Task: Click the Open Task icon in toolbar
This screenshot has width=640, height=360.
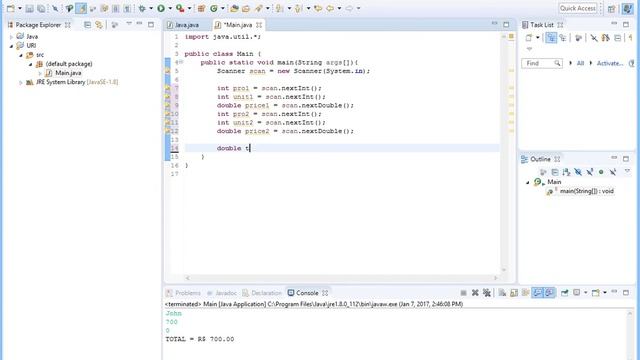Action: [x=246, y=8]
